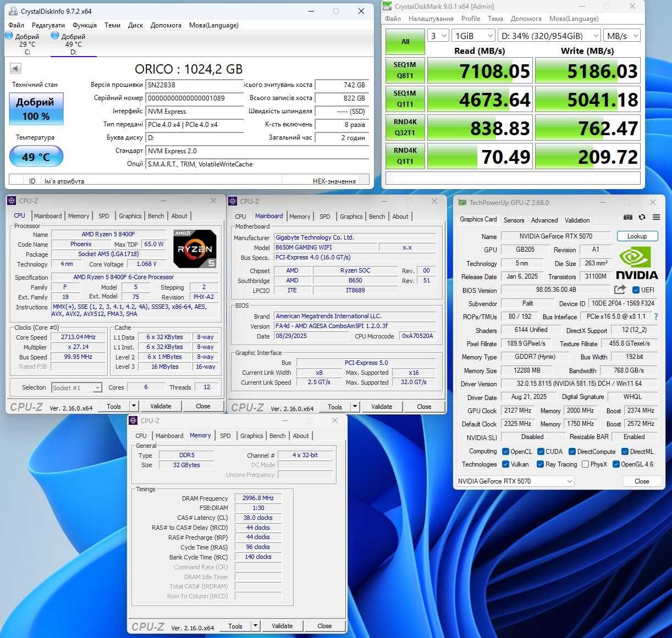Open Profile menu in CrystalDiskMark
This screenshot has height=638, width=672.
click(471, 18)
